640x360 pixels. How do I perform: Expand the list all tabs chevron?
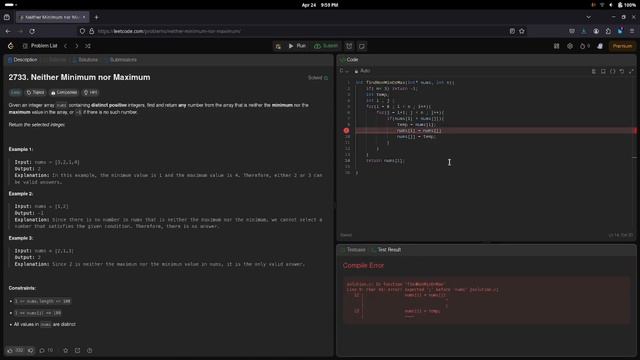click(x=588, y=17)
